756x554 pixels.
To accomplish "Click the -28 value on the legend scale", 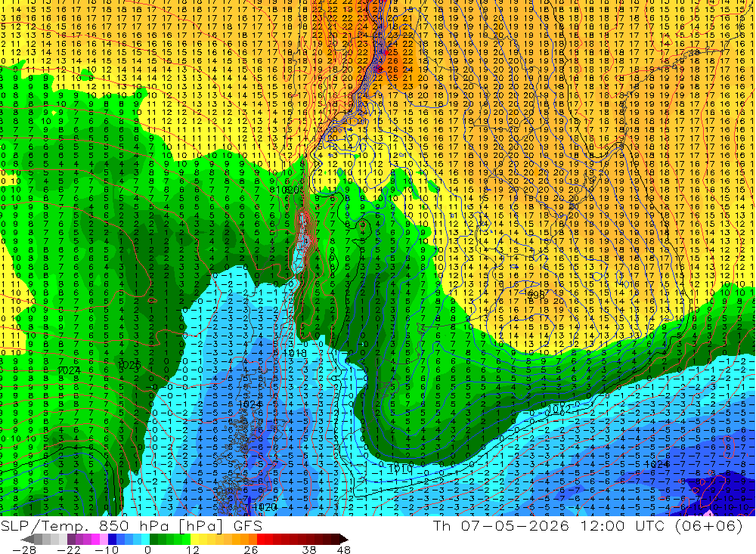I will (x=24, y=549).
